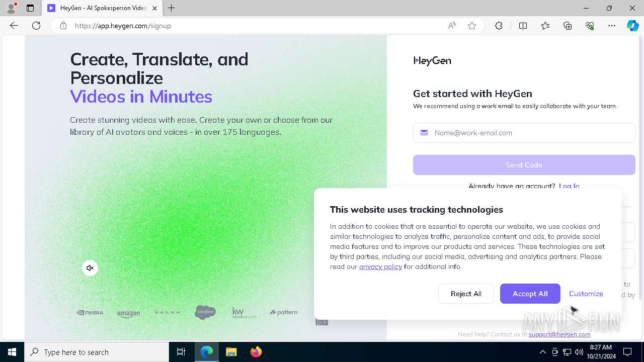The image size is (644, 362).
Task: Select the HeyGen browser tab
Action: (103, 8)
